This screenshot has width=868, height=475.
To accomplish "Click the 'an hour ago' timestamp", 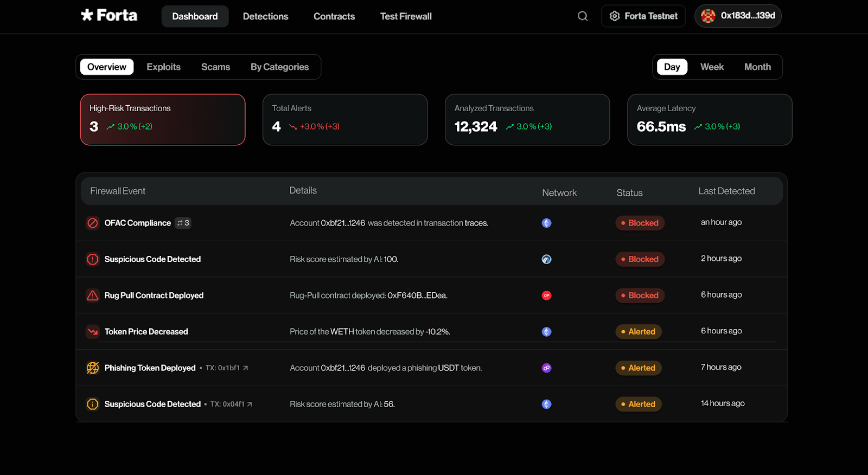I will (x=721, y=222).
